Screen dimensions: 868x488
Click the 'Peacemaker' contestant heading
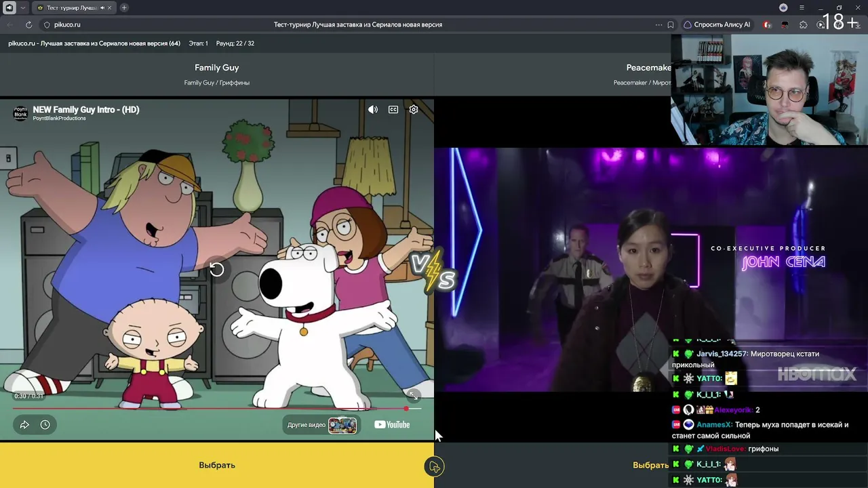pos(649,68)
